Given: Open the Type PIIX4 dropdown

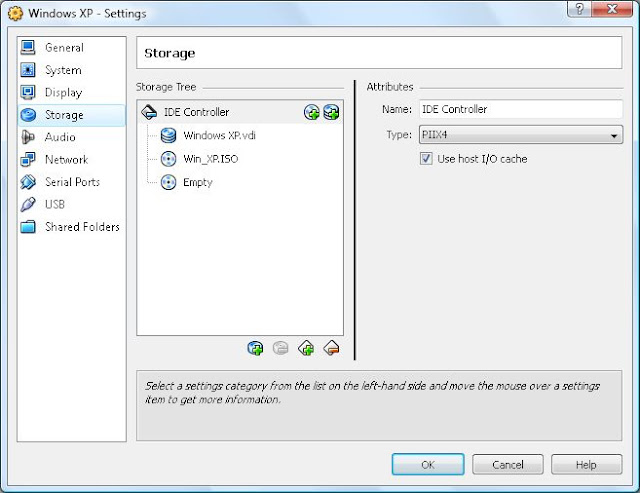Looking at the screenshot, I should pos(521,135).
